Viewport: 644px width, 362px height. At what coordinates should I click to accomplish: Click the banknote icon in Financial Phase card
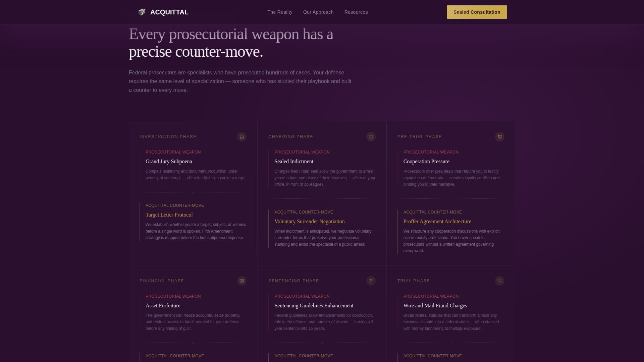tap(242, 281)
